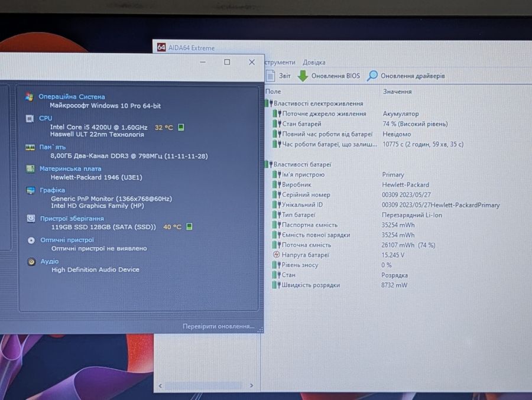Click the AIDA64 Extreme title bar icon

[x=161, y=47]
